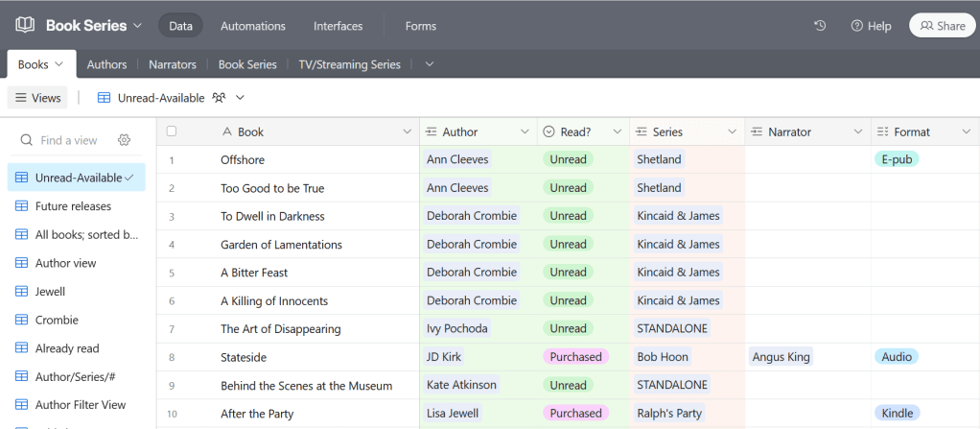980x429 pixels.
Task: Click the Kindle format tag
Action: click(x=898, y=414)
